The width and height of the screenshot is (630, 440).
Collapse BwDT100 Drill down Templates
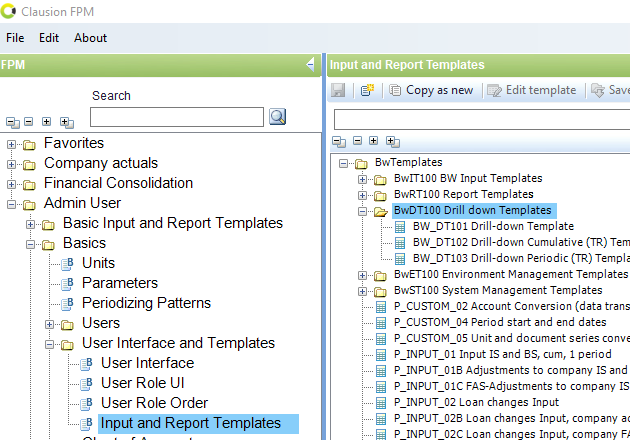pos(362,211)
